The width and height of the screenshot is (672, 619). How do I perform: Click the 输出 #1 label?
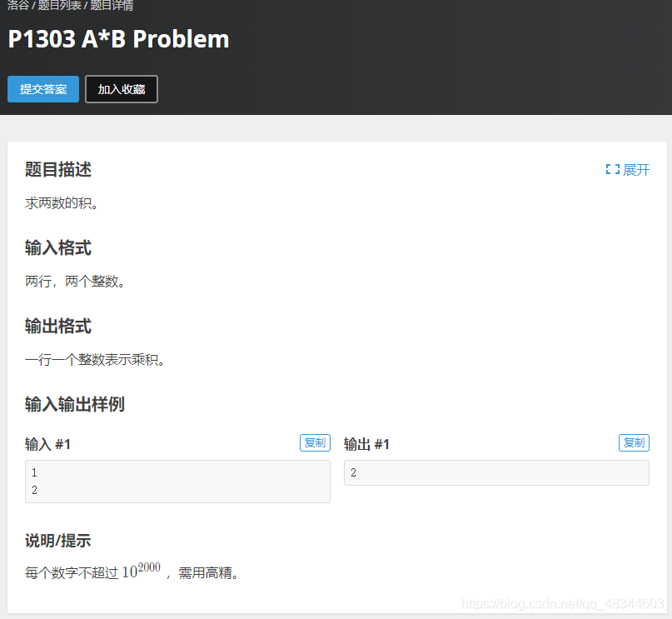click(x=366, y=443)
